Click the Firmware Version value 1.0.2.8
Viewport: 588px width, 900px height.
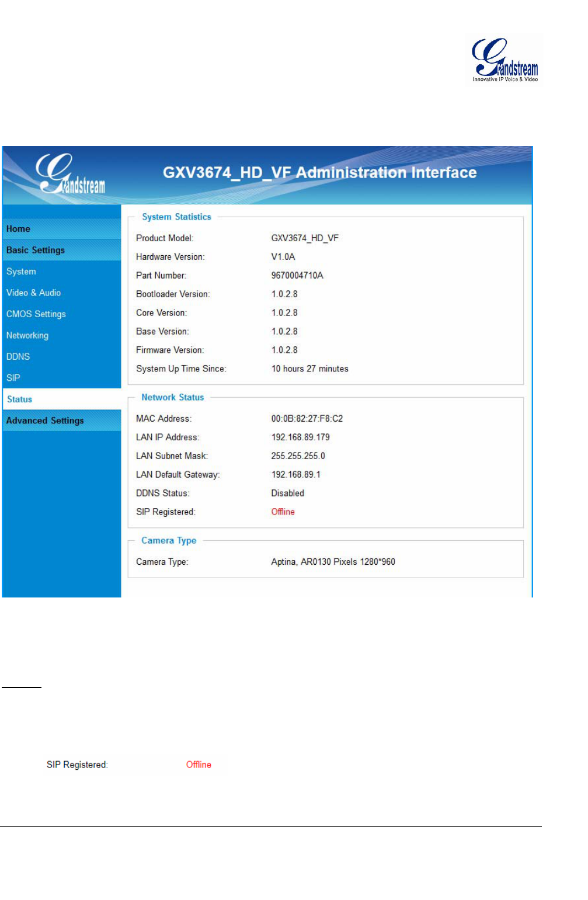click(x=284, y=350)
